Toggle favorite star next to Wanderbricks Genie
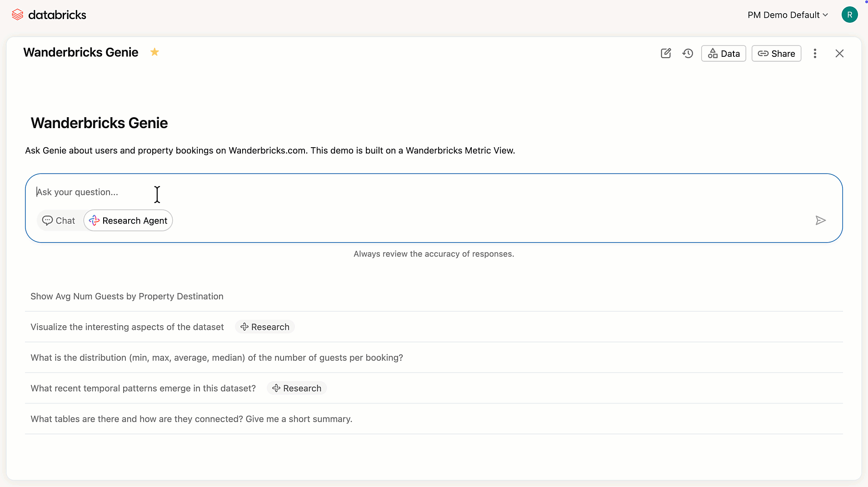 [155, 52]
